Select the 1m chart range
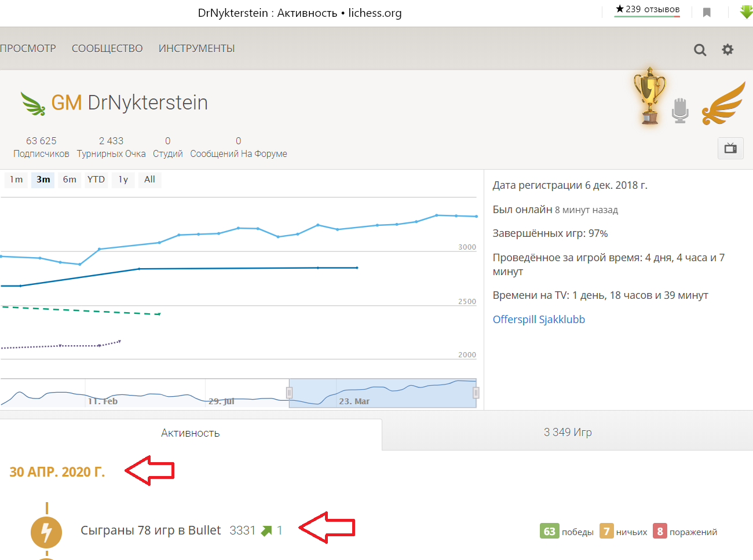 (x=16, y=180)
